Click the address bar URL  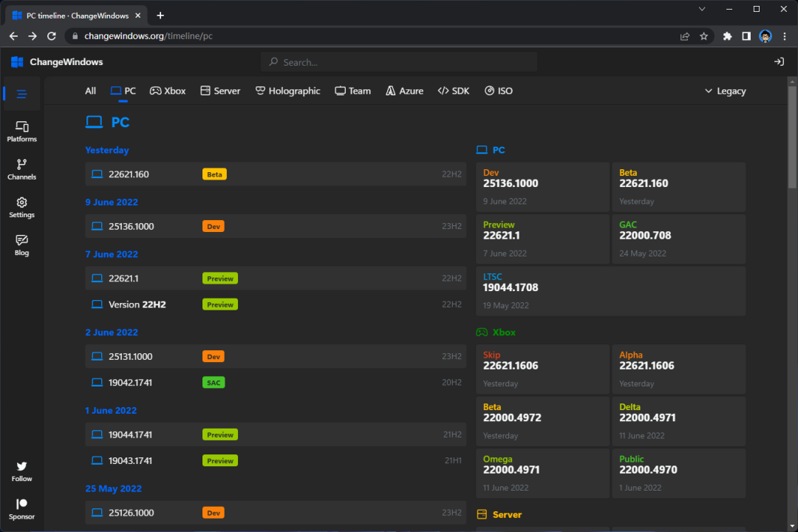pyautogui.click(x=149, y=36)
